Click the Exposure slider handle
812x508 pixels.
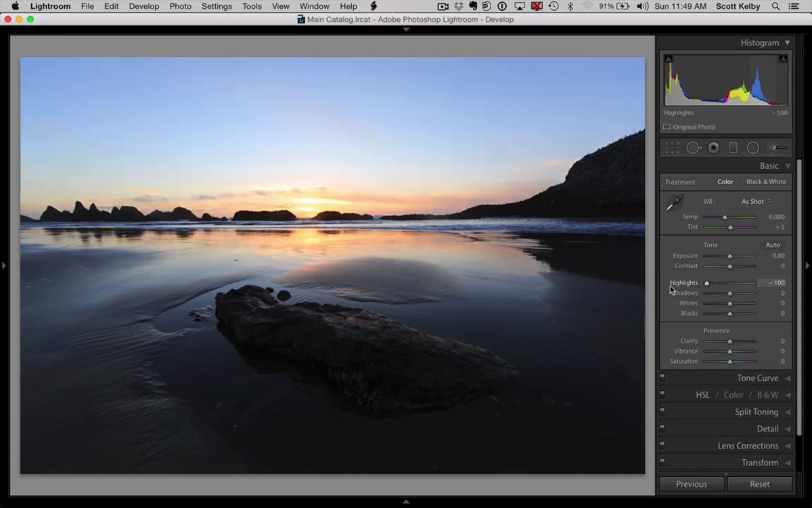coord(729,256)
